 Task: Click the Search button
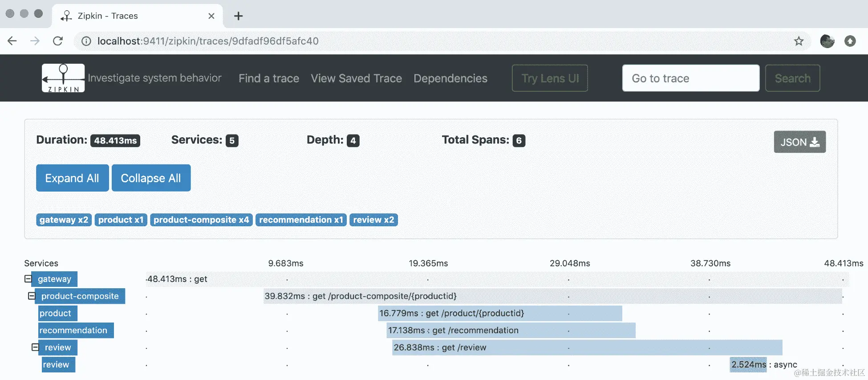(x=792, y=78)
